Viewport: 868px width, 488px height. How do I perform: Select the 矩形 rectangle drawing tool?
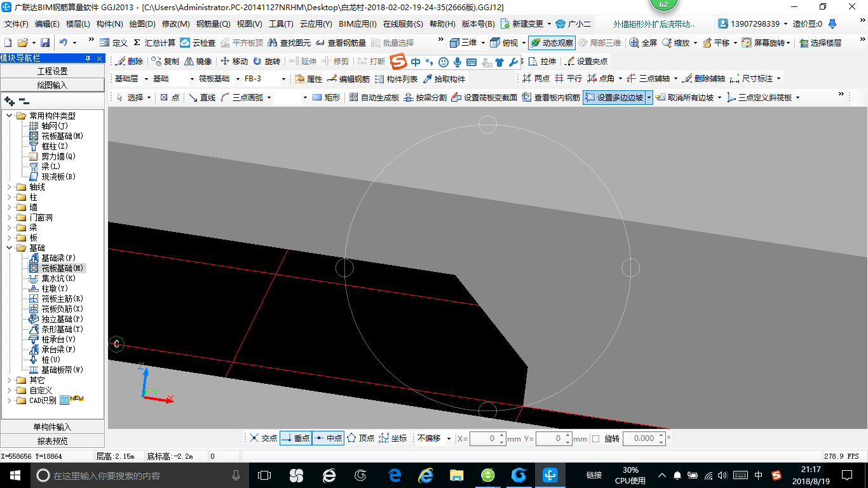(x=326, y=97)
